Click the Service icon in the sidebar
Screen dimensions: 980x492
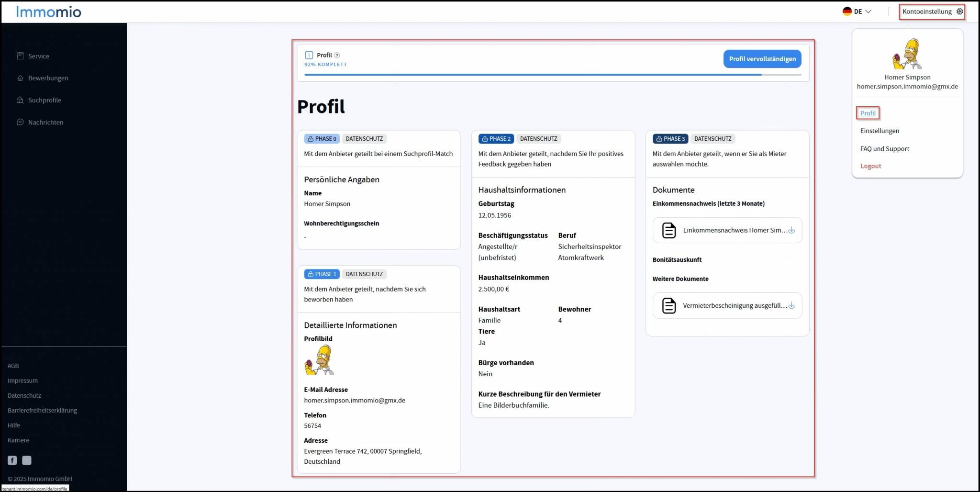click(x=20, y=56)
